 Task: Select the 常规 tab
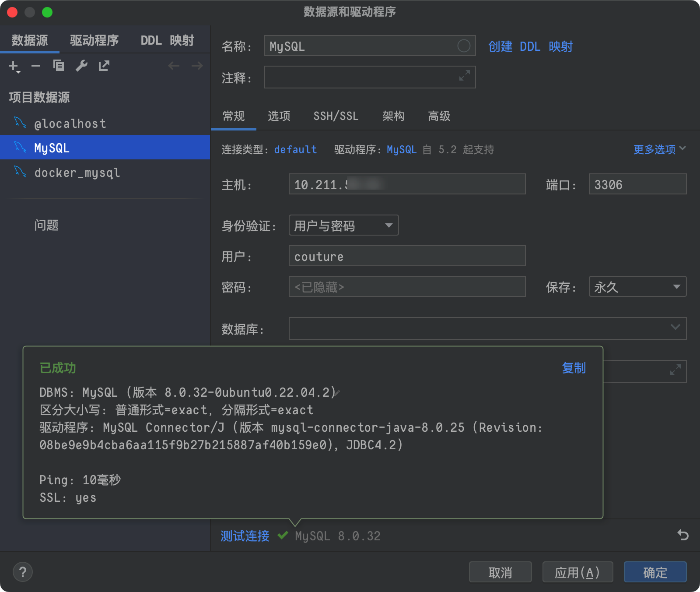point(234,116)
